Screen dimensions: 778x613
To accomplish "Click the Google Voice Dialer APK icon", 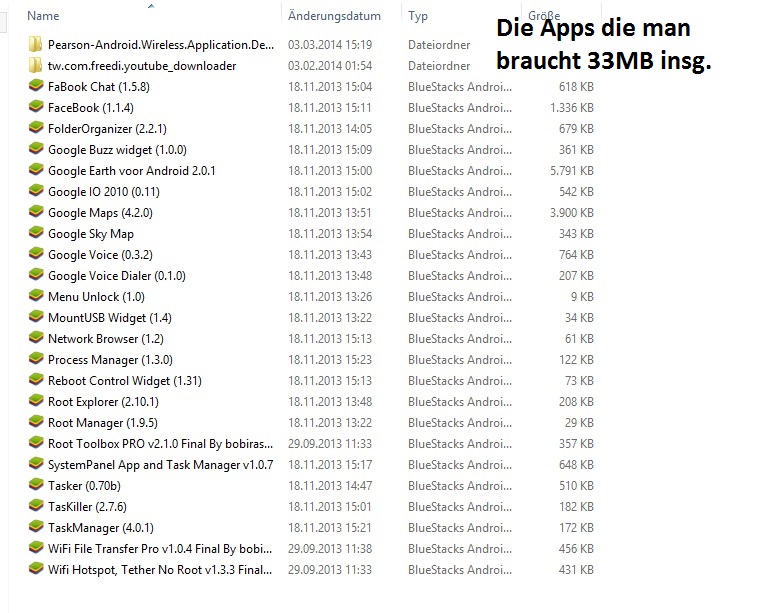I will [36, 275].
